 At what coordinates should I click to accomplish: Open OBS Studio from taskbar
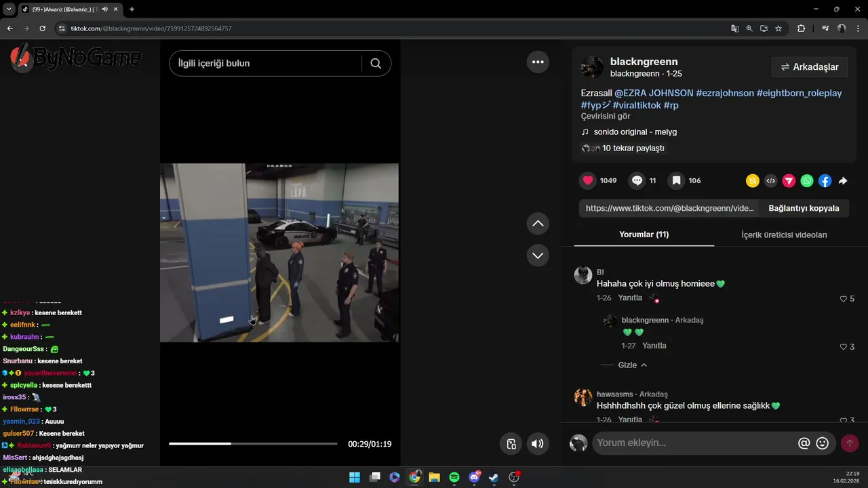click(514, 477)
